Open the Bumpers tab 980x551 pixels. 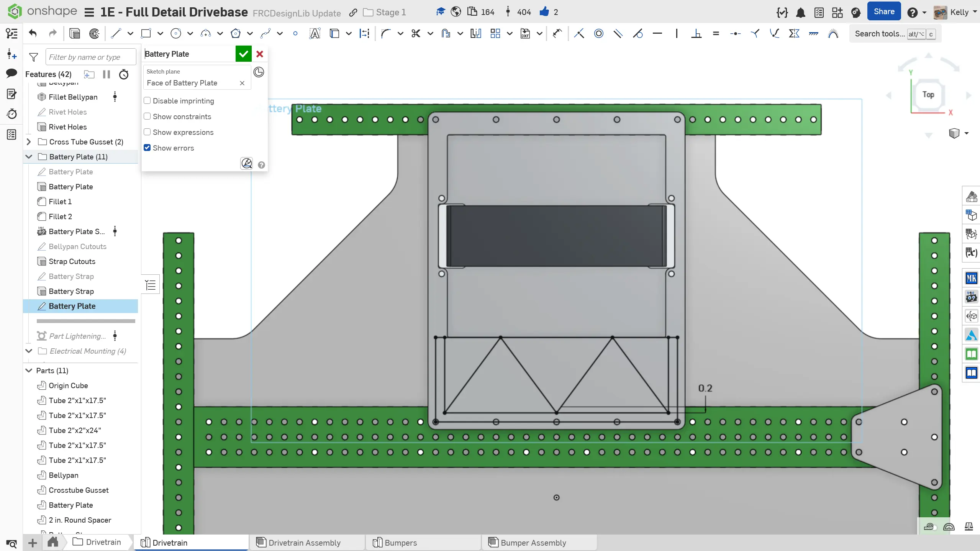coord(400,543)
